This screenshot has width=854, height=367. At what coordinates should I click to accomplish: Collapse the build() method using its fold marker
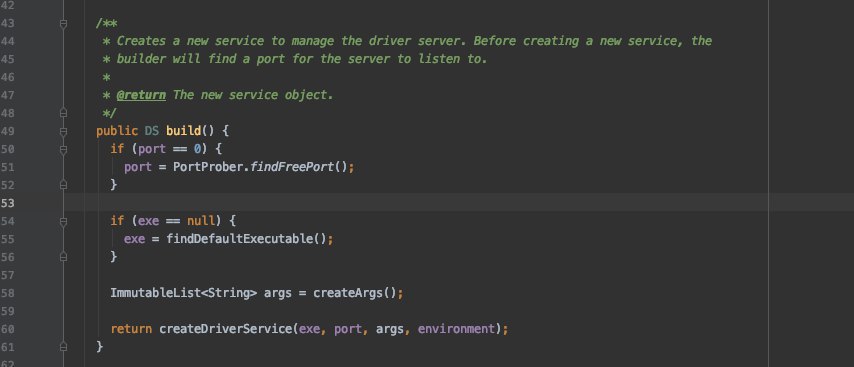[64, 131]
